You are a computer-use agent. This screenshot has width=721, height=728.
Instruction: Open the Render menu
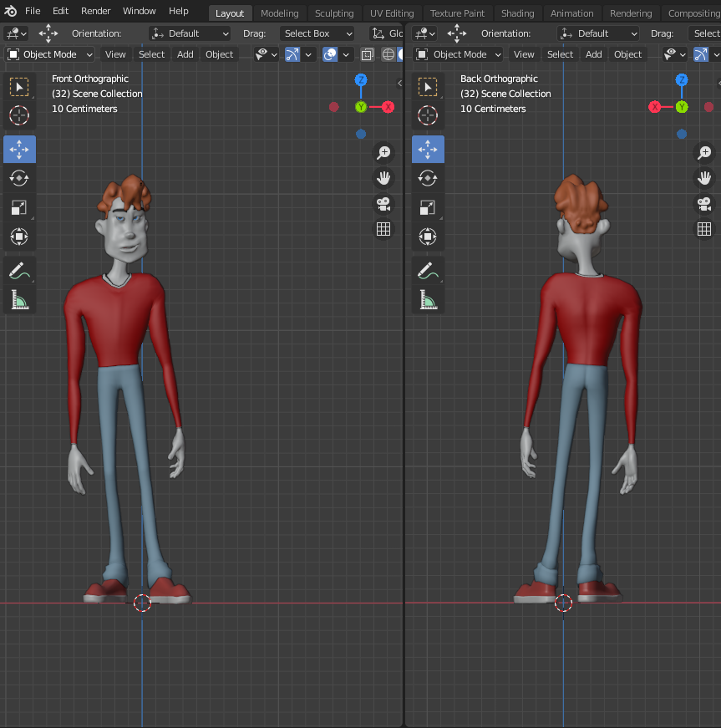[x=95, y=11]
